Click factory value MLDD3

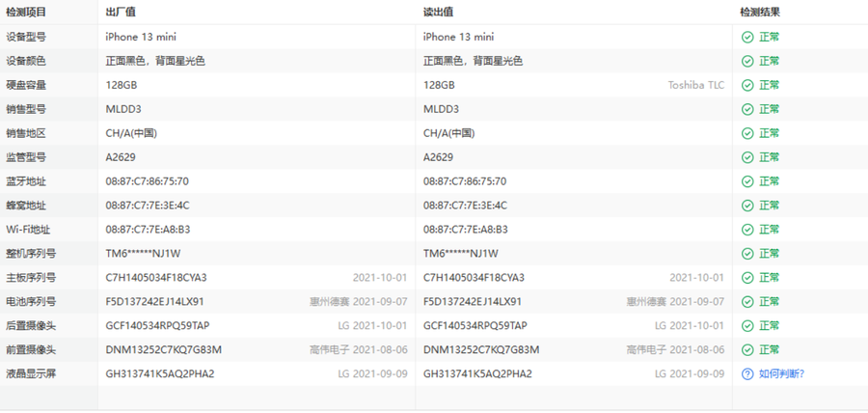[123, 109]
